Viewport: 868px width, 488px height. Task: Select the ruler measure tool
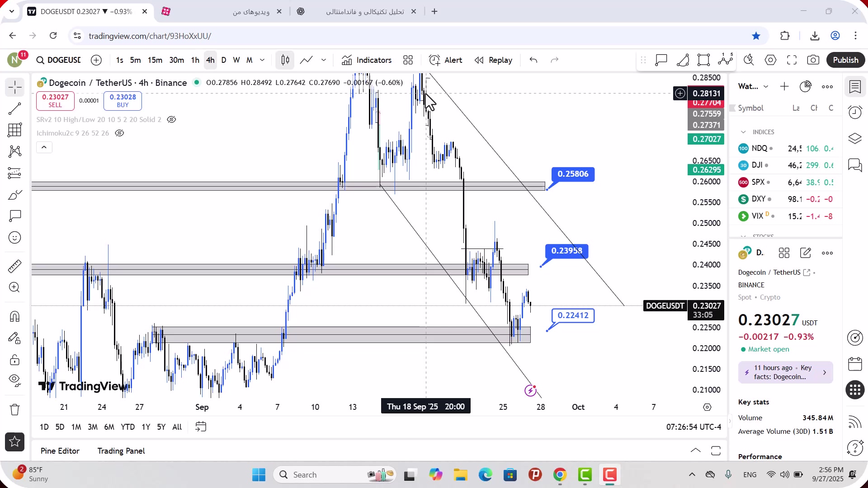pos(15,266)
